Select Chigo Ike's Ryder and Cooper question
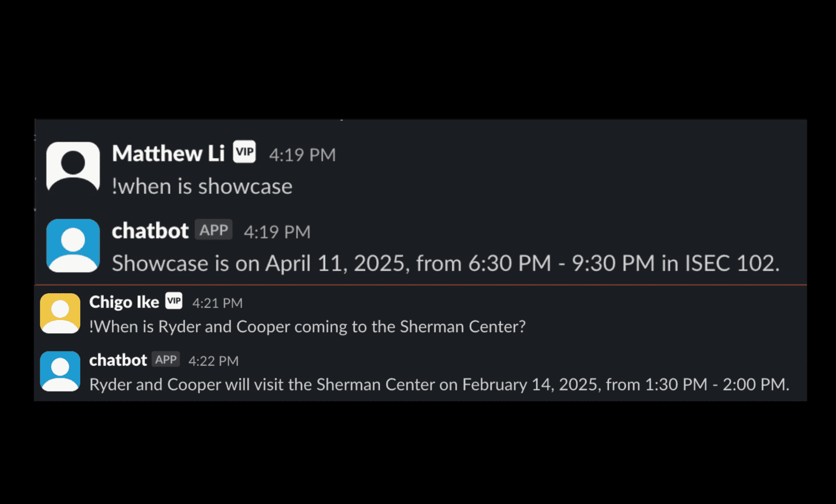The width and height of the screenshot is (836, 504). [x=308, y=327]
